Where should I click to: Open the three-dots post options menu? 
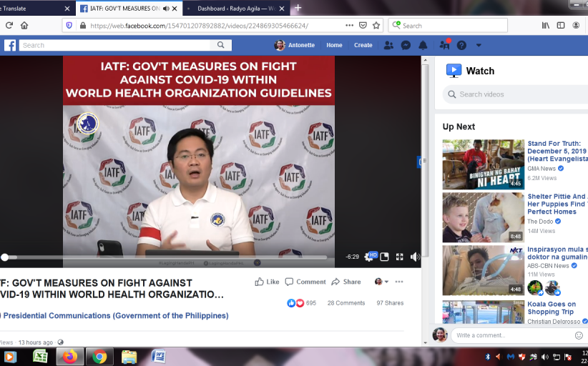pos(399,282)
